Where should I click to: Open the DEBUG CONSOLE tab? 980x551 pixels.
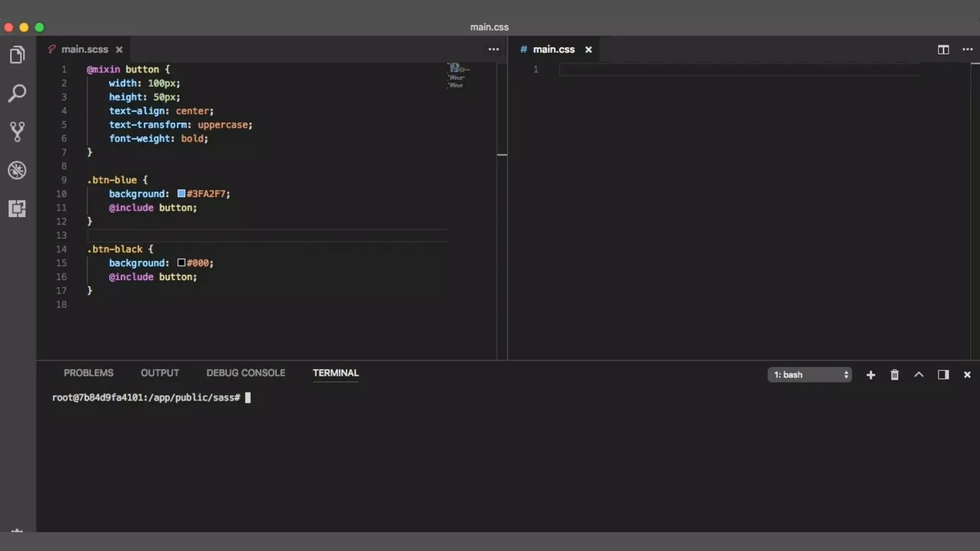point(245,373)
